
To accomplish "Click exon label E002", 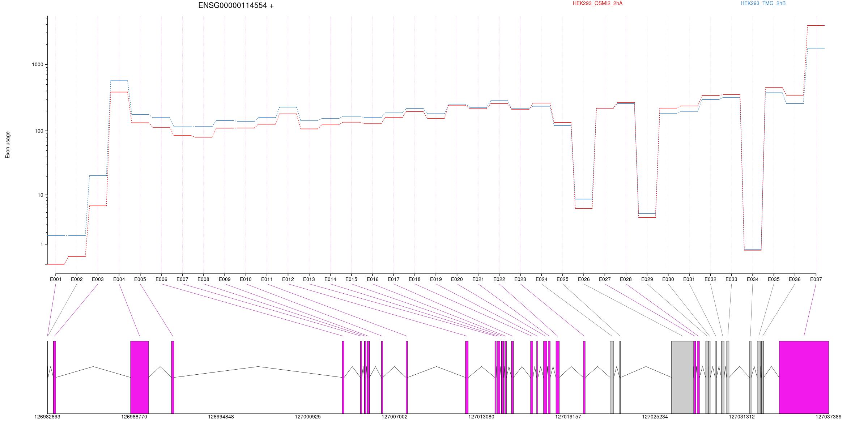I will [x=77, y=279].
